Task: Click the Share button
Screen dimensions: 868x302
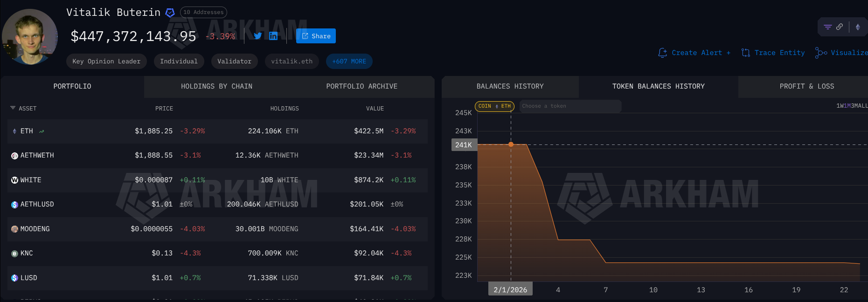Action: (316, 36)
